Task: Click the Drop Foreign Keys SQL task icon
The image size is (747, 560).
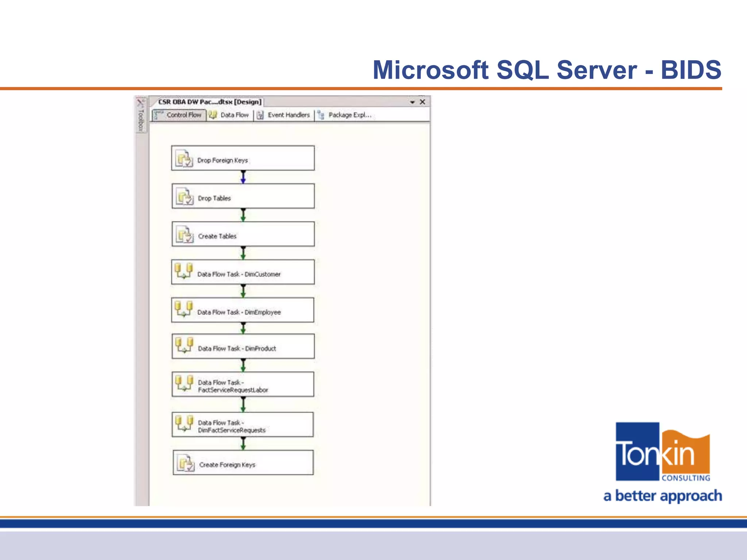Action: (184, 158)
